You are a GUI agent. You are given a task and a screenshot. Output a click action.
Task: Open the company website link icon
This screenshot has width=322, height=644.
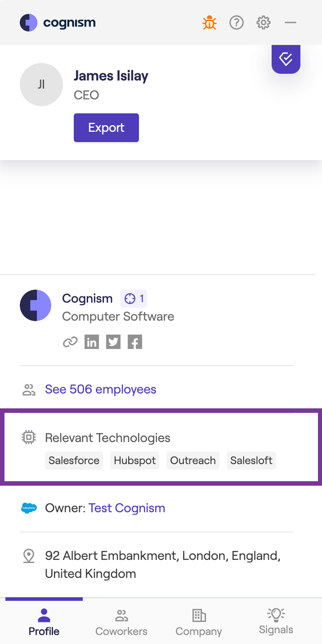click(70, 342)
